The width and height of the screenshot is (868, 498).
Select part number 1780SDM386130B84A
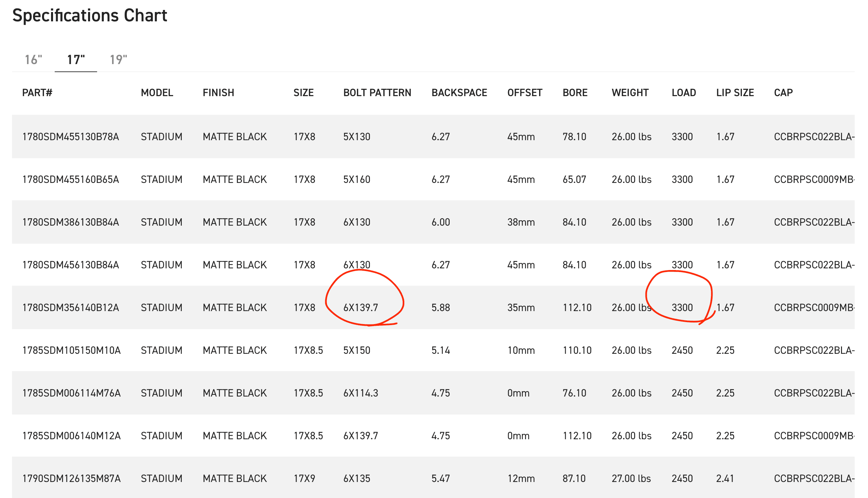tap(70, 222)
